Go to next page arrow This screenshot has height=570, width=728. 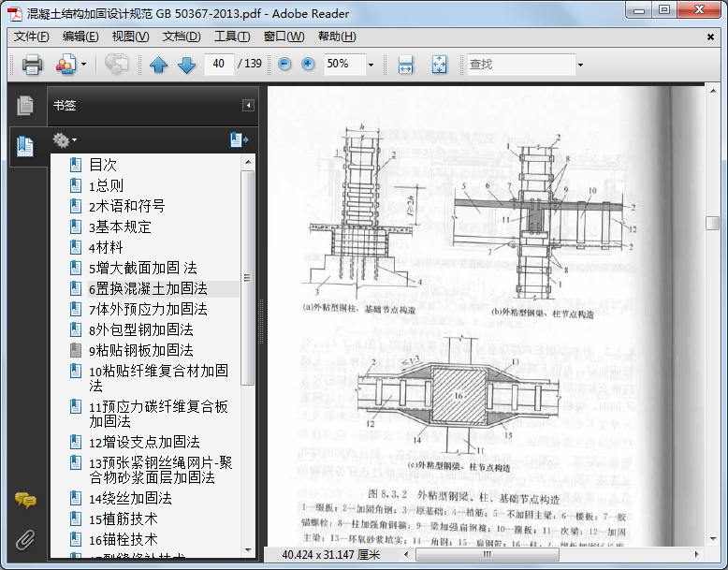pos(186,65)
